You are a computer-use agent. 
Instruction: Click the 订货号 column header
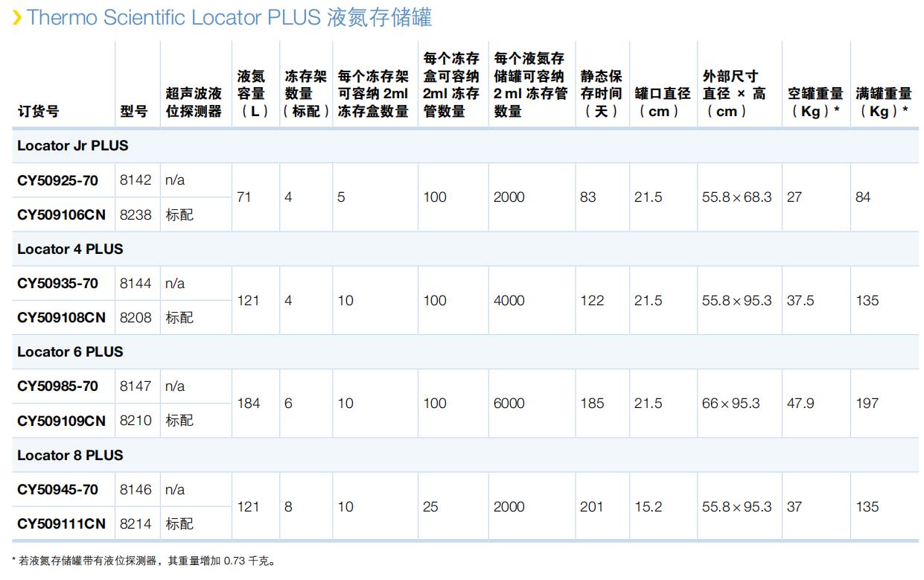38,112
